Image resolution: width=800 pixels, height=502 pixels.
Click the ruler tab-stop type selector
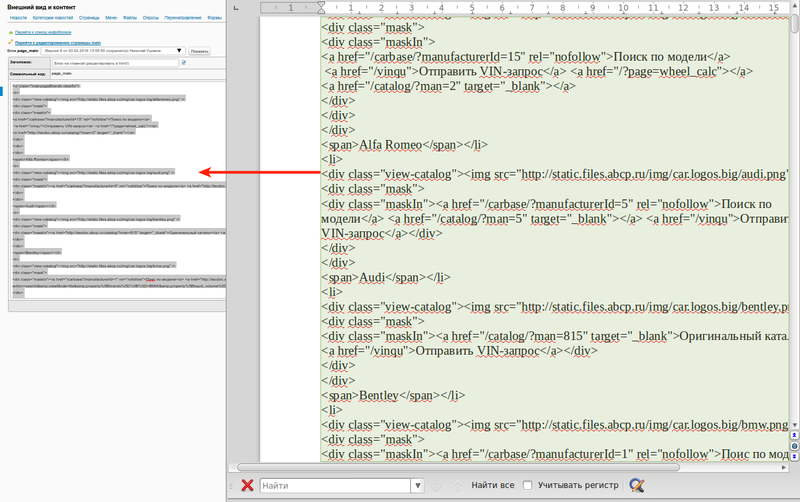236,8
